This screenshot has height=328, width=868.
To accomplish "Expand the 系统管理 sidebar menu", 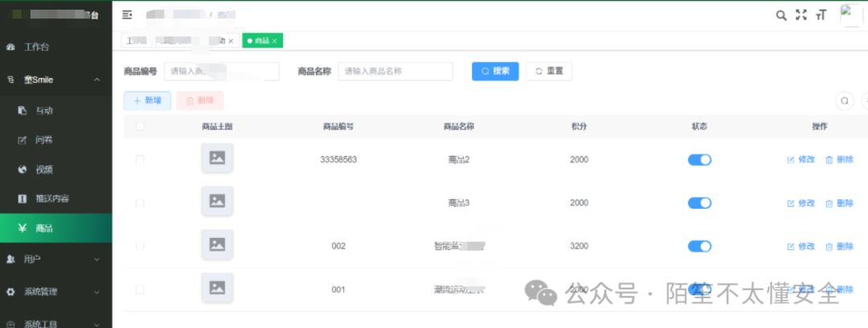I will click(56, 292).
